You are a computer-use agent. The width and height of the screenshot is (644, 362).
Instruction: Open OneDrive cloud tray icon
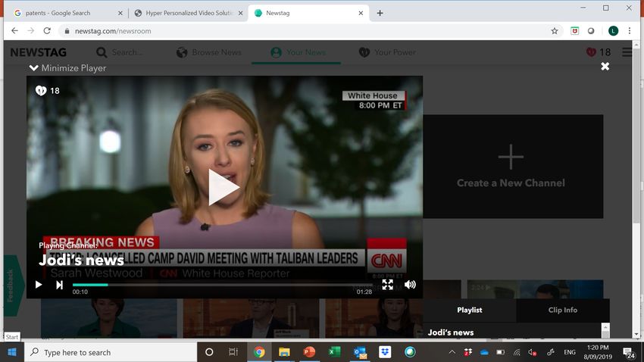point(484,352)
